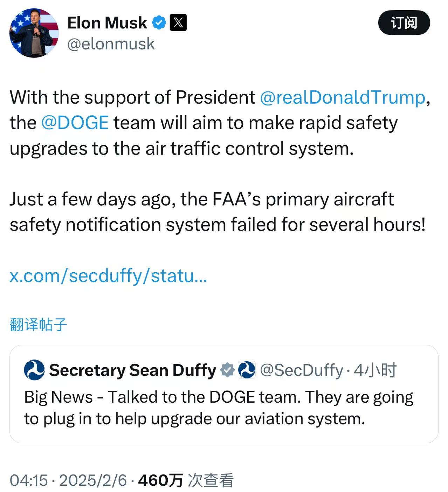
Task: Click the @SecDuffy handle in quoted post
Action: (302, 370)
